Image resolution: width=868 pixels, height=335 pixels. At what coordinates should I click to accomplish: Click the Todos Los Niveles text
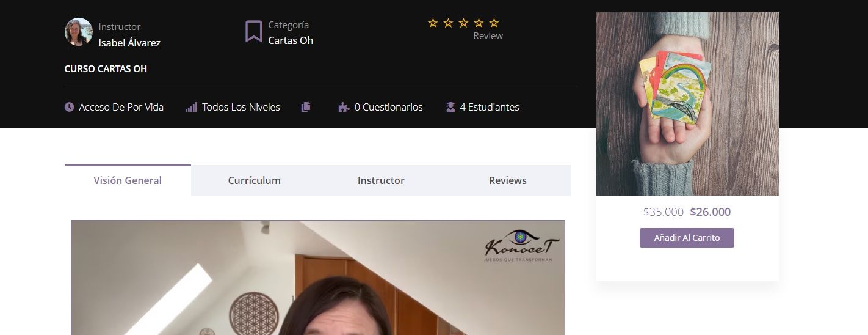[x=241, y=107]
